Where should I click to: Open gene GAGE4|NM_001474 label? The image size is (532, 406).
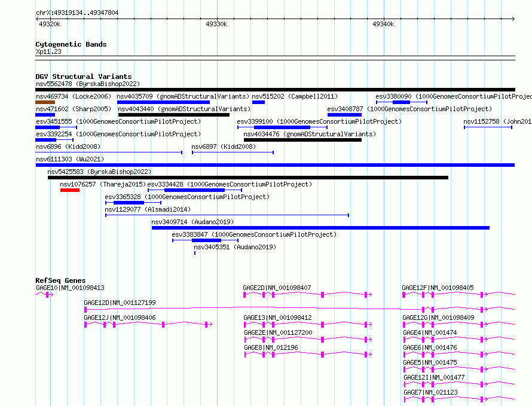(x=430, y=332)
